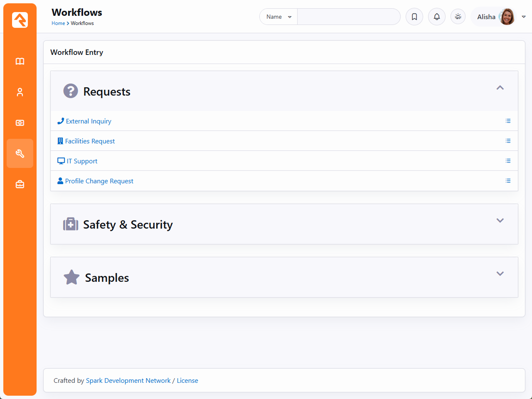This screenshot has height=399, width=532.
Task: Toggle the light/dark theme sun button
Action: tap(458, 17)
